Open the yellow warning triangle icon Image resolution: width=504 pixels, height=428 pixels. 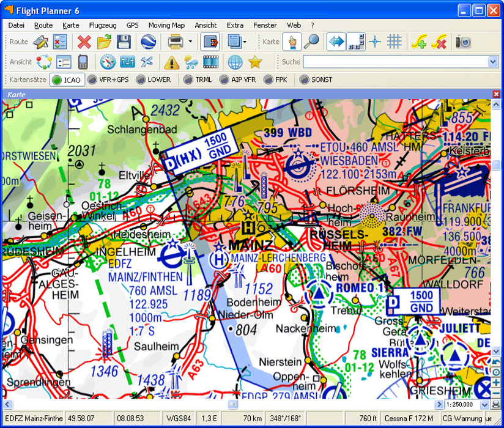(171, 62)
